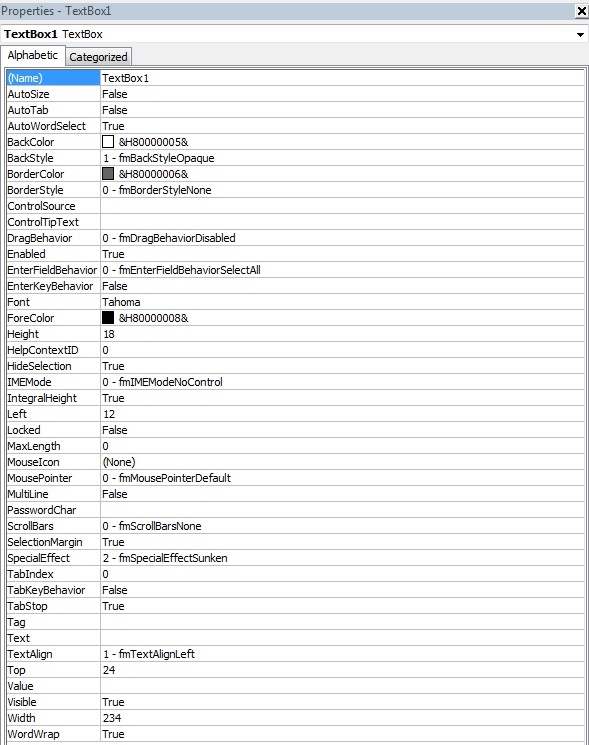
Task: Click the Height value 18
Action: tap(342, 334)
